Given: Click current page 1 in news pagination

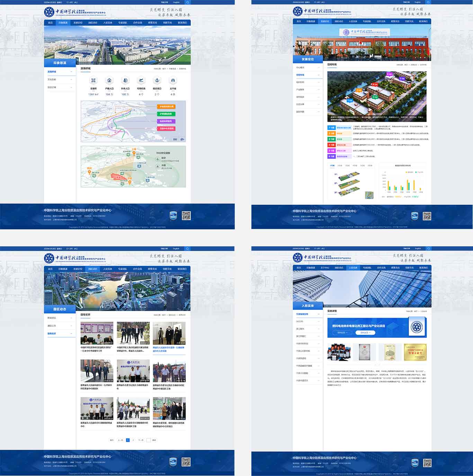Looking at the screenshot, I should pyautogui.click(x=128, y=440).
